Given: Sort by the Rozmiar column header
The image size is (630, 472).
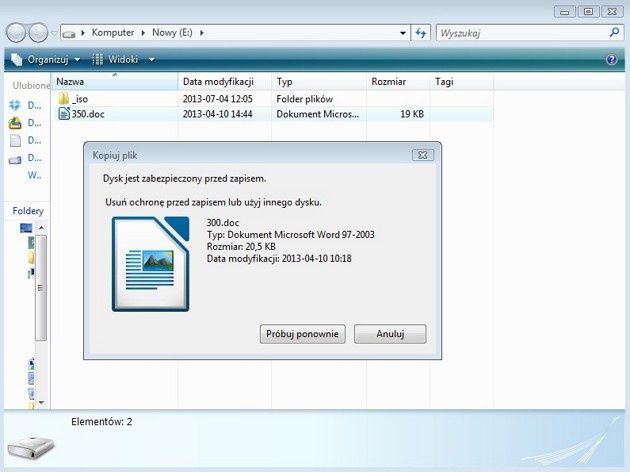Looking at the screenshot, I should [398, 82].
